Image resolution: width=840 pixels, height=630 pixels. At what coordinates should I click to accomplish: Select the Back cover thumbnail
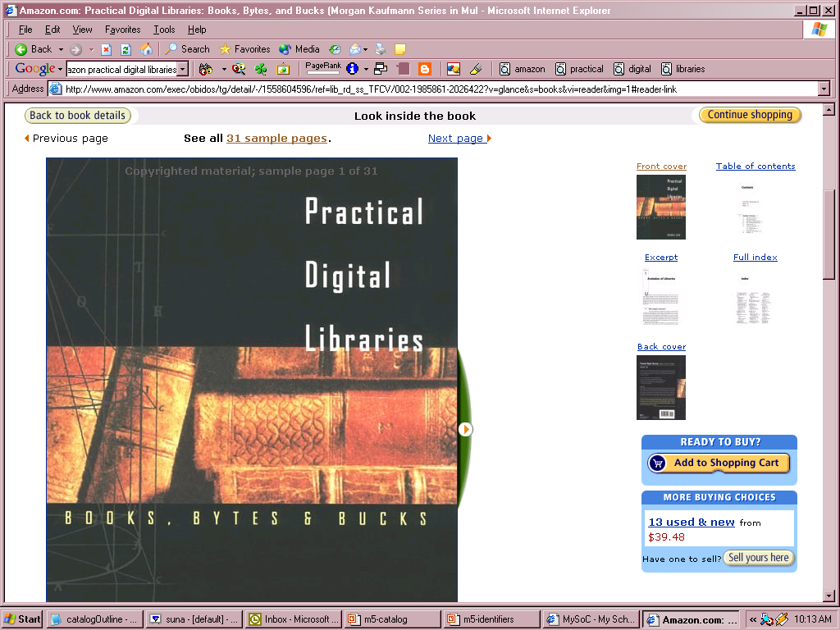(x=661, y=387)
